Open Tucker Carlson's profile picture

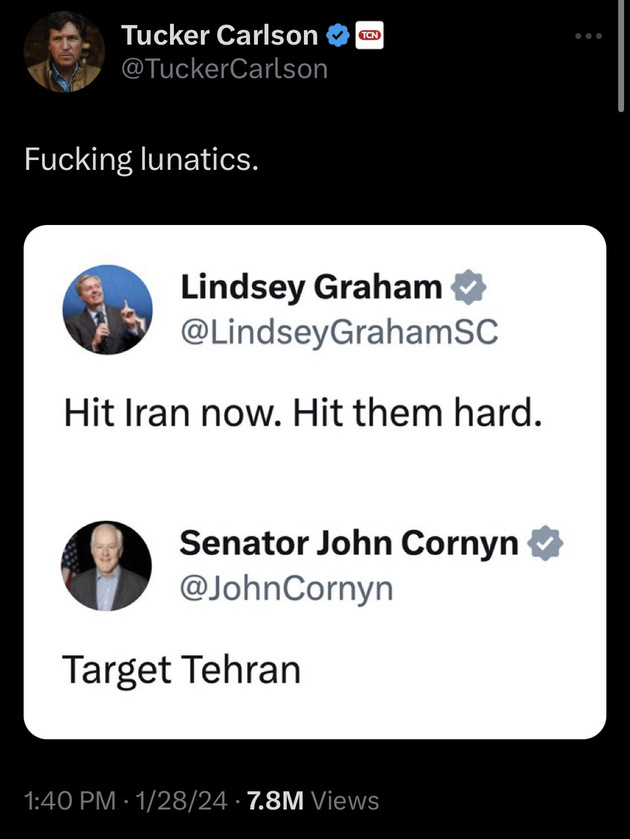pos(64,52)
